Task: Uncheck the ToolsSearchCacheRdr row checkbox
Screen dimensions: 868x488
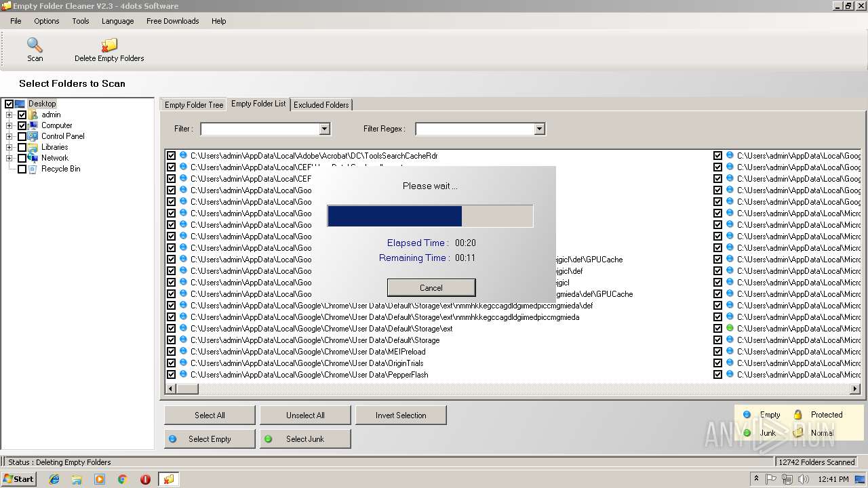Action: (x=171, y=156)
